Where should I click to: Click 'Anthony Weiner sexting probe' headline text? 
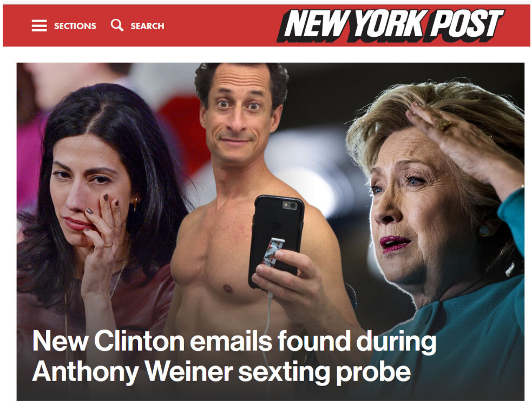pos(221,371)
